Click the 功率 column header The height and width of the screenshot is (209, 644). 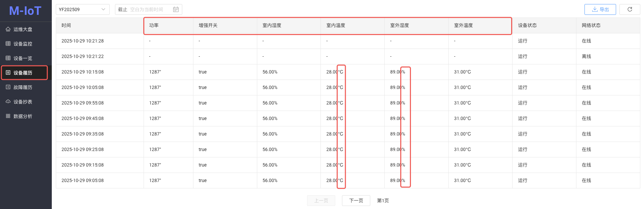[x=154, y=26]
